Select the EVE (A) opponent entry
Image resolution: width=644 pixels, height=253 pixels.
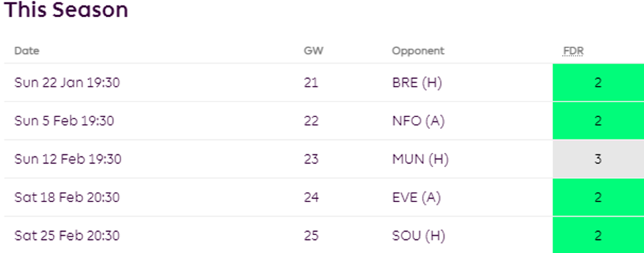point(417,197)
